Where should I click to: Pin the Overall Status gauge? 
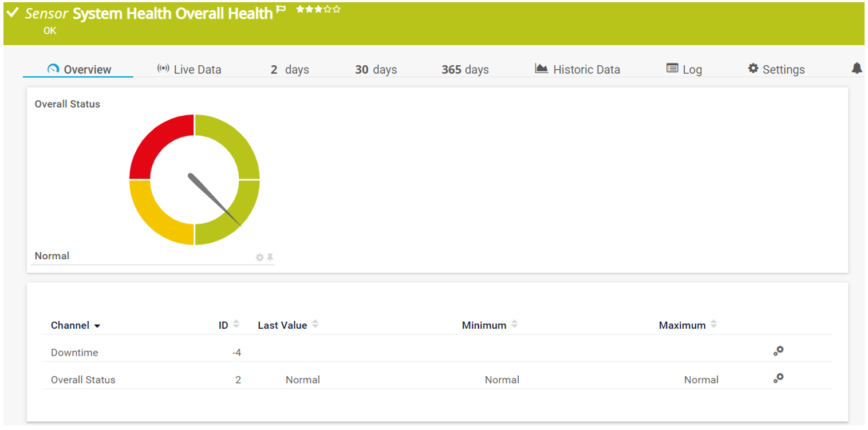(270, 258)
